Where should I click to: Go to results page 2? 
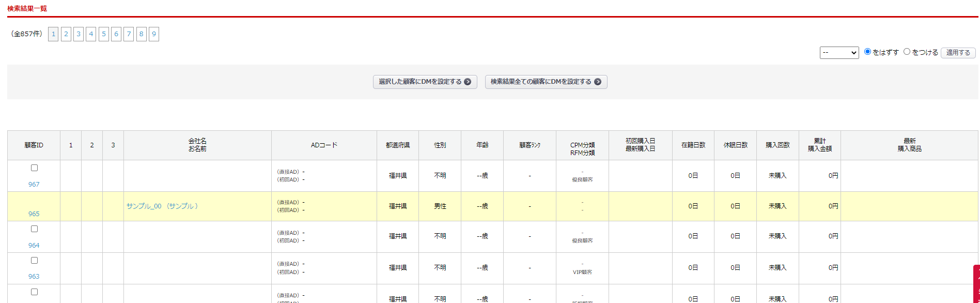pos(66,34)
